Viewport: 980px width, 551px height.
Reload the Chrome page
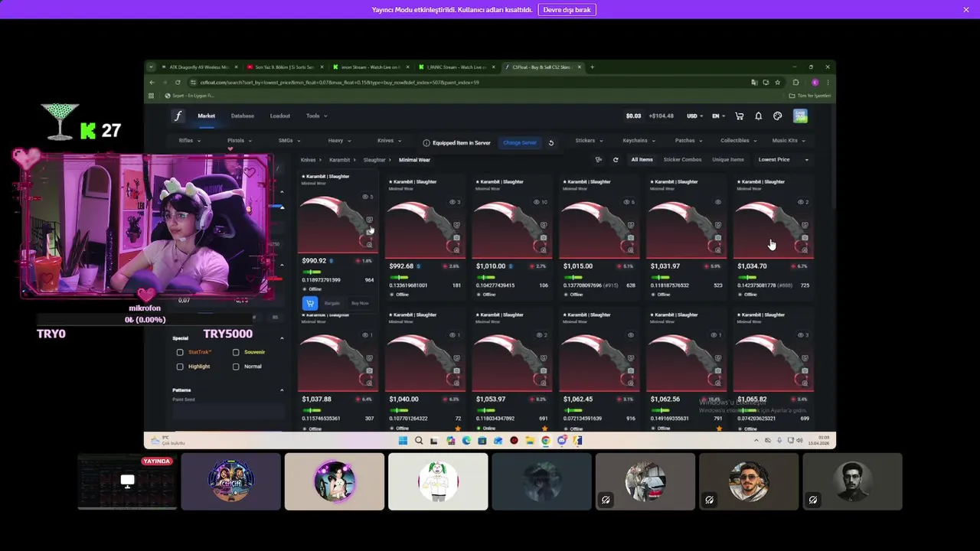[178, 82]
